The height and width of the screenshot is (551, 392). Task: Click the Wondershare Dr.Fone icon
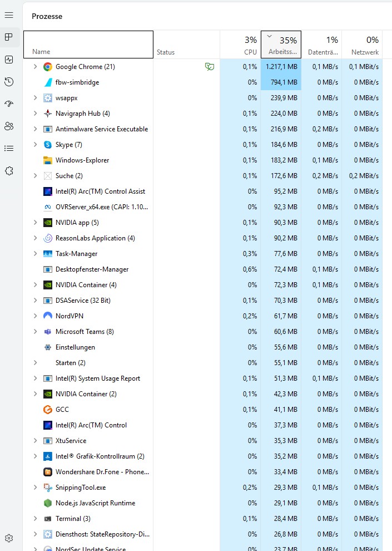pyautogui.click(x=48, y=471)
